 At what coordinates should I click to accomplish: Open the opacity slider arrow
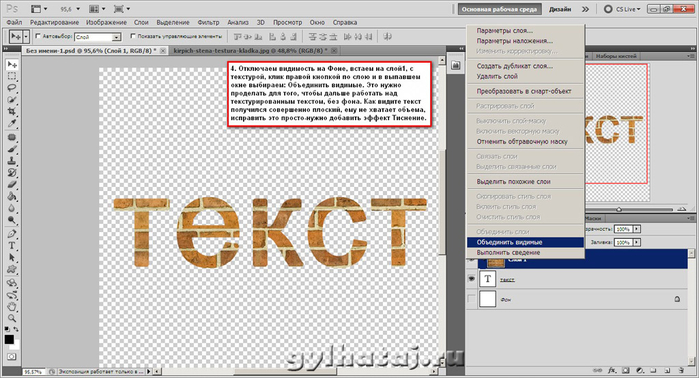[x=637, y=229]
